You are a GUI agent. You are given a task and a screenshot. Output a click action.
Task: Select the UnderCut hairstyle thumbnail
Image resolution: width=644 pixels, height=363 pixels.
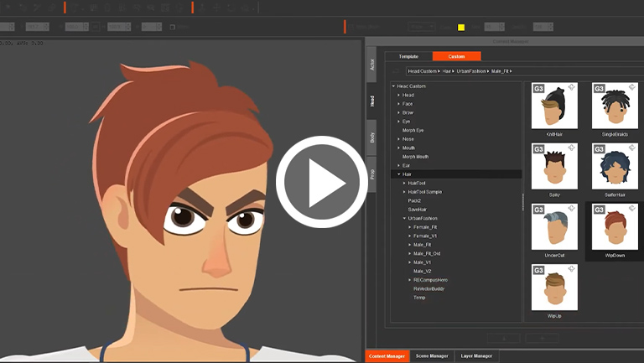pos(554,226)
